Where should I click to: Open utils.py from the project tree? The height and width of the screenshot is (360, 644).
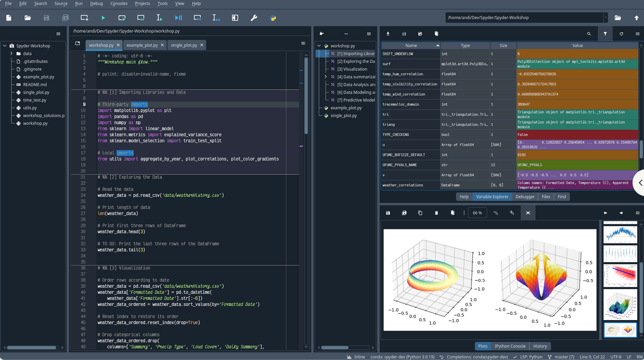(30, 108)
